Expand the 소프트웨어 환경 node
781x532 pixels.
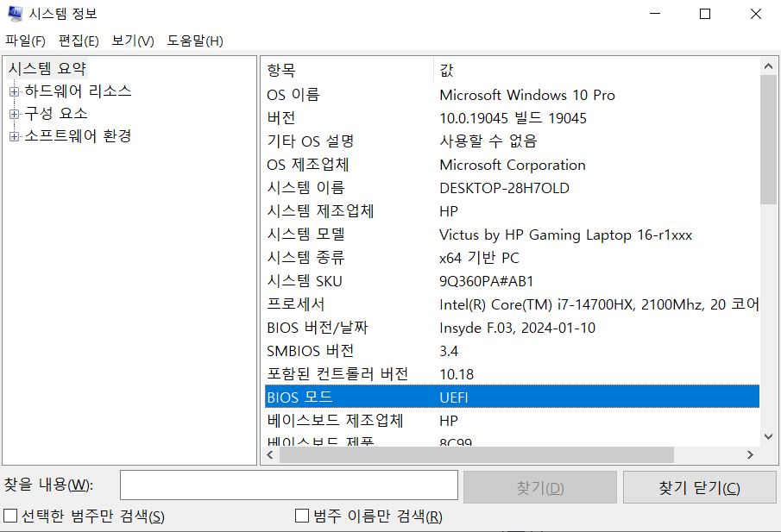click(14, 136)
